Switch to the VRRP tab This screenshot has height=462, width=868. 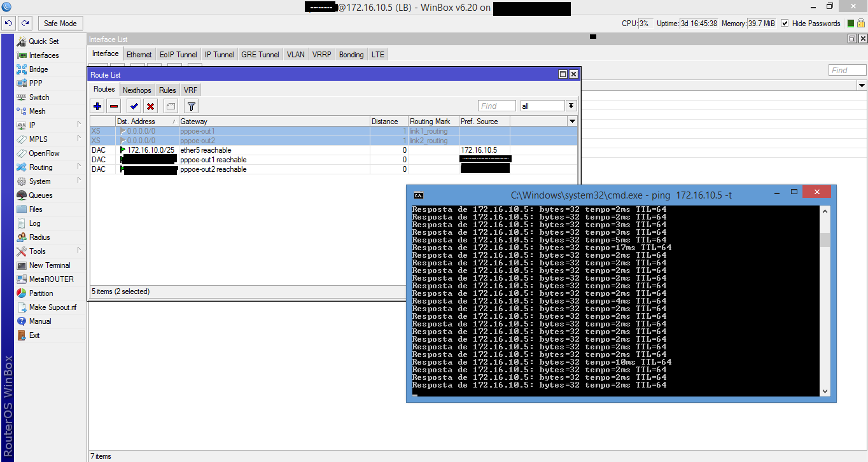tap(322, 55)
